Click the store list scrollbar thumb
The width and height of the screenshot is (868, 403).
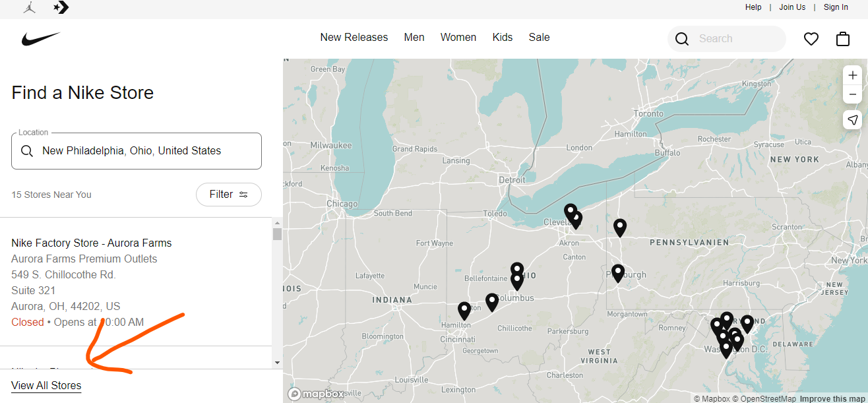tap(277, 234)
